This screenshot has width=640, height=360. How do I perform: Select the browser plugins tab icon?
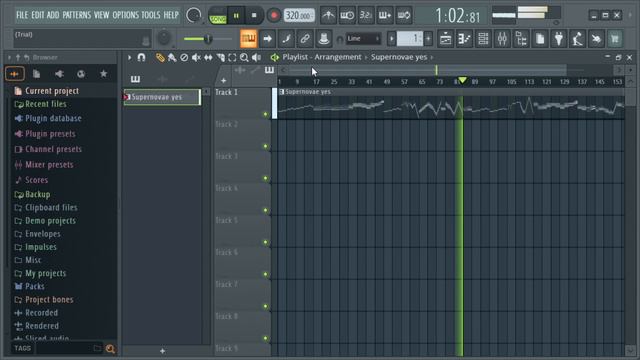click(x=59, y=74)
